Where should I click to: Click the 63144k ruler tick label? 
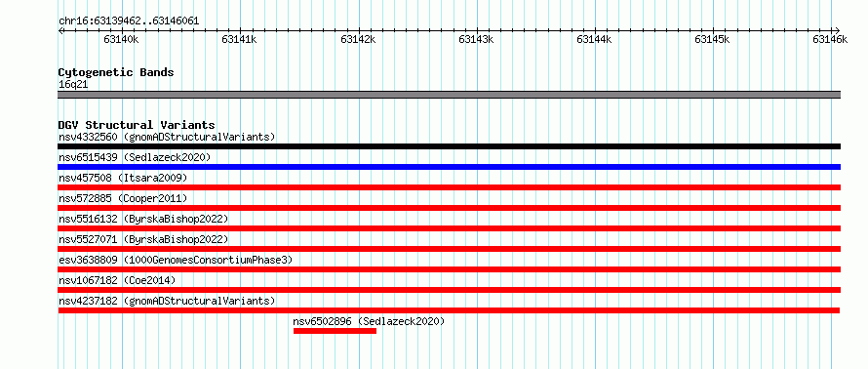pyautogui.click(x=594, y=39)
